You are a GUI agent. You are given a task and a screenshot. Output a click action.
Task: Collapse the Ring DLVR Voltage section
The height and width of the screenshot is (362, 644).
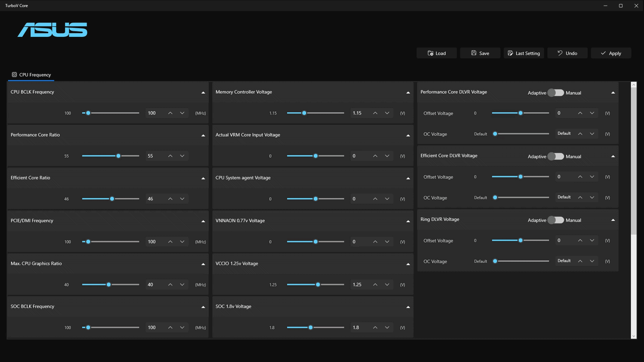613,220
